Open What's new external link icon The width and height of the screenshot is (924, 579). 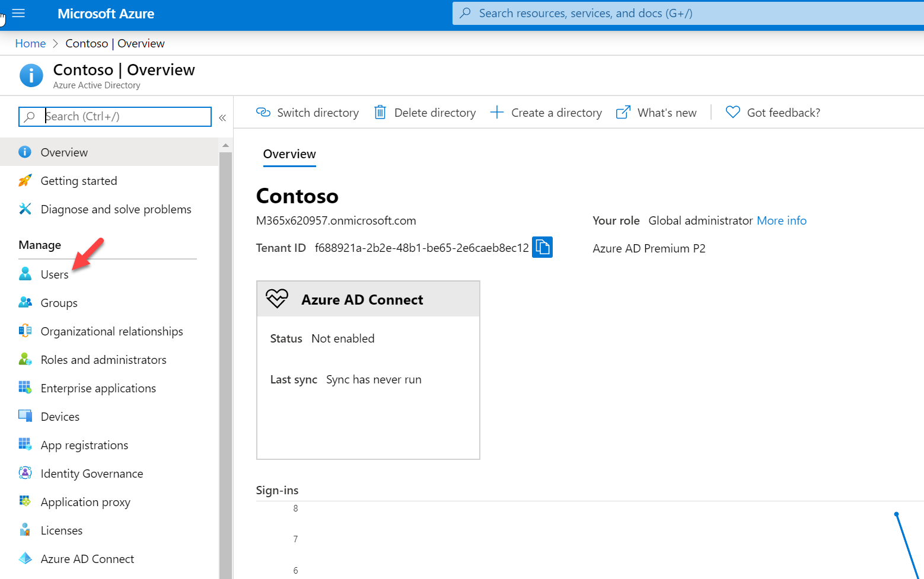pos(623,112)
